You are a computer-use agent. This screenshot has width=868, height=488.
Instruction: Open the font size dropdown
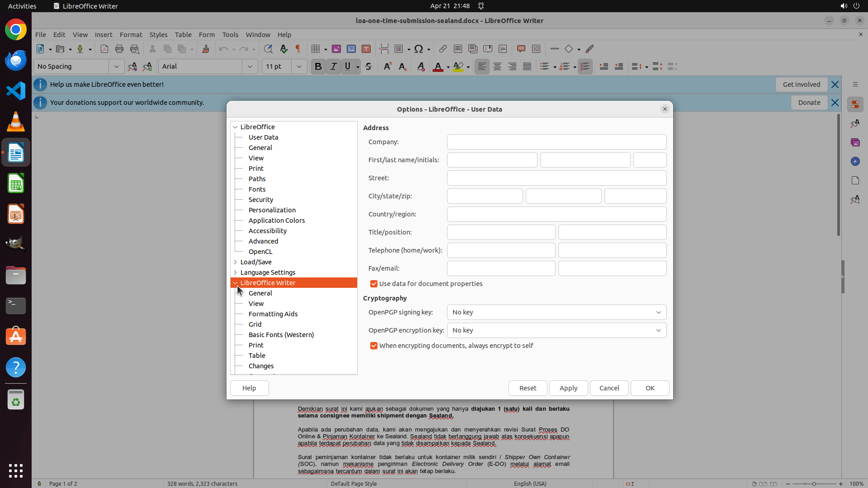[x=299, y=66]
